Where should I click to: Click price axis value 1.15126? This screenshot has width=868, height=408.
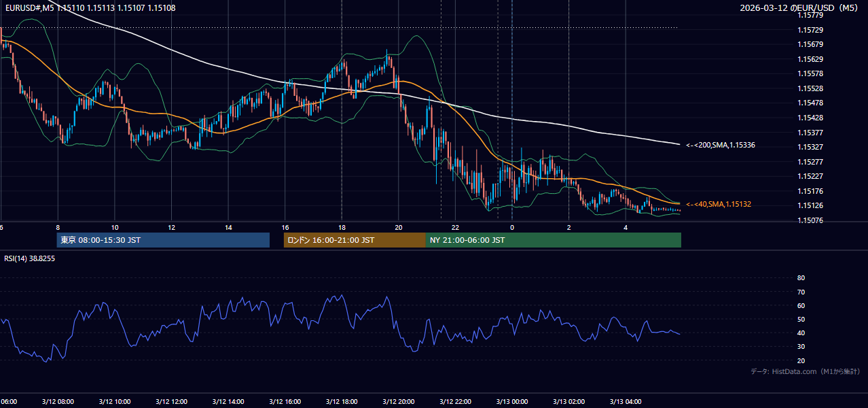(x=810, y=205)
